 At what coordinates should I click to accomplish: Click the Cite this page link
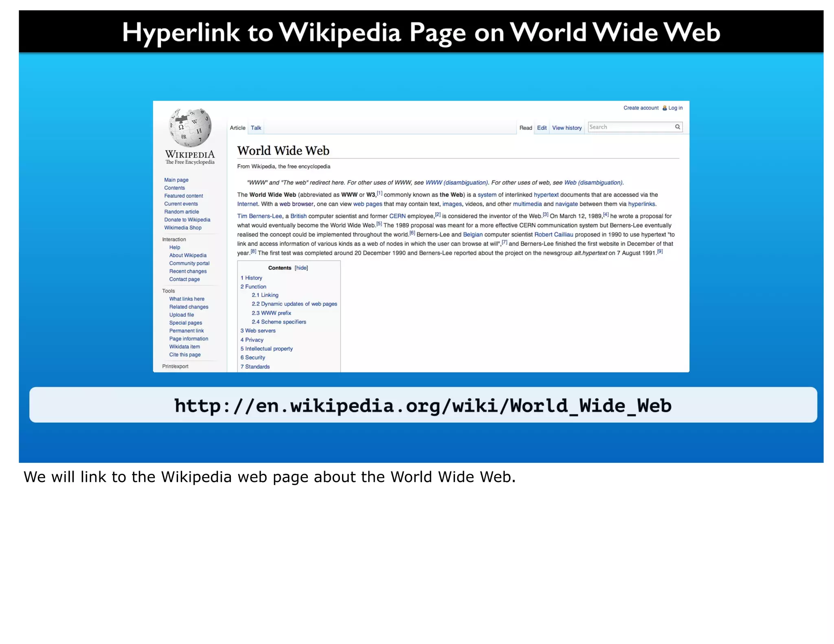tap(185, 355)
